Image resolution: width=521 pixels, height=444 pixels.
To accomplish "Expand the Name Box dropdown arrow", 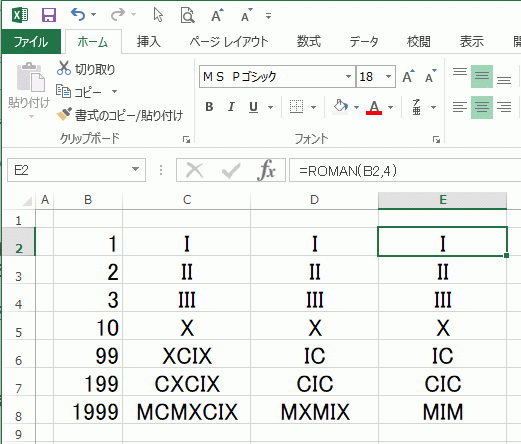I will click(x=135, y=170).
